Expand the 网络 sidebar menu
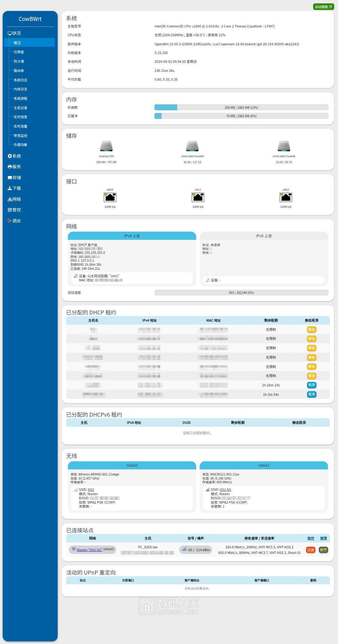 16,199
